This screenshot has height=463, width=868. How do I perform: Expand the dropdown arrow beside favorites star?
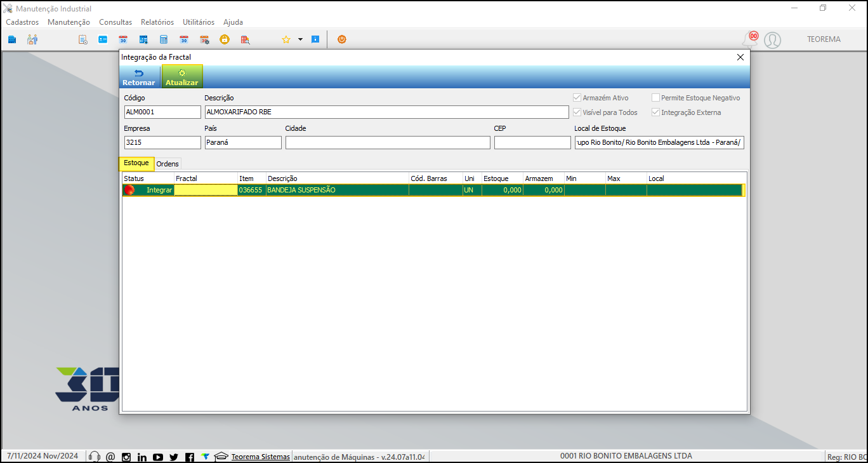(x=301, y=39)
